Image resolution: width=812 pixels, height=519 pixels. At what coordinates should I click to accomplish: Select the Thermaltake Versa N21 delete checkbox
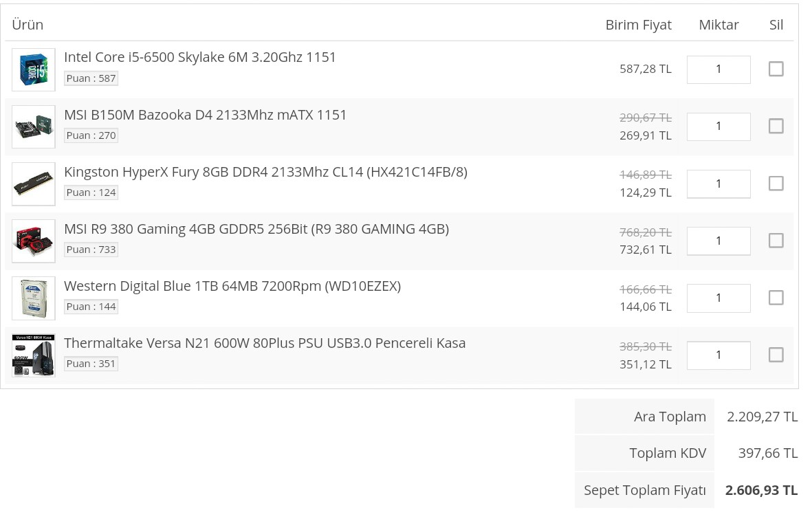[776, 355]
